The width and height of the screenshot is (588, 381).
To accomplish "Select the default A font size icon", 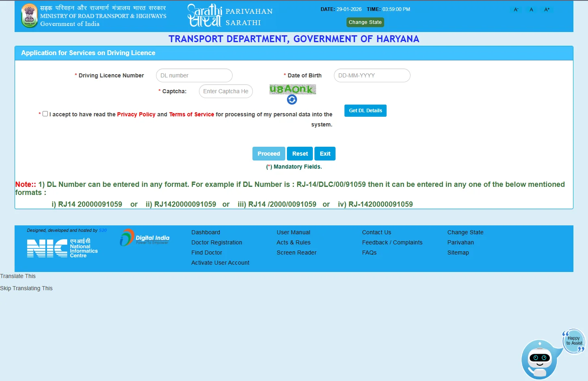I will (531, 9).
